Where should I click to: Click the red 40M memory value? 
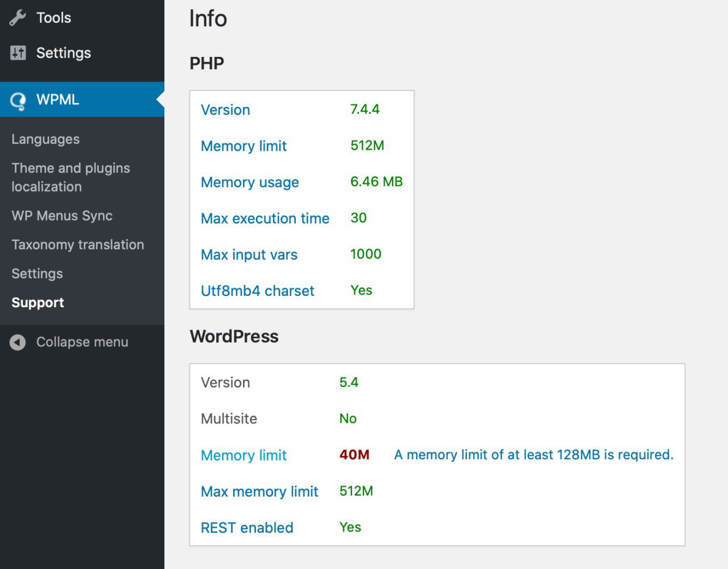[354, 455]
